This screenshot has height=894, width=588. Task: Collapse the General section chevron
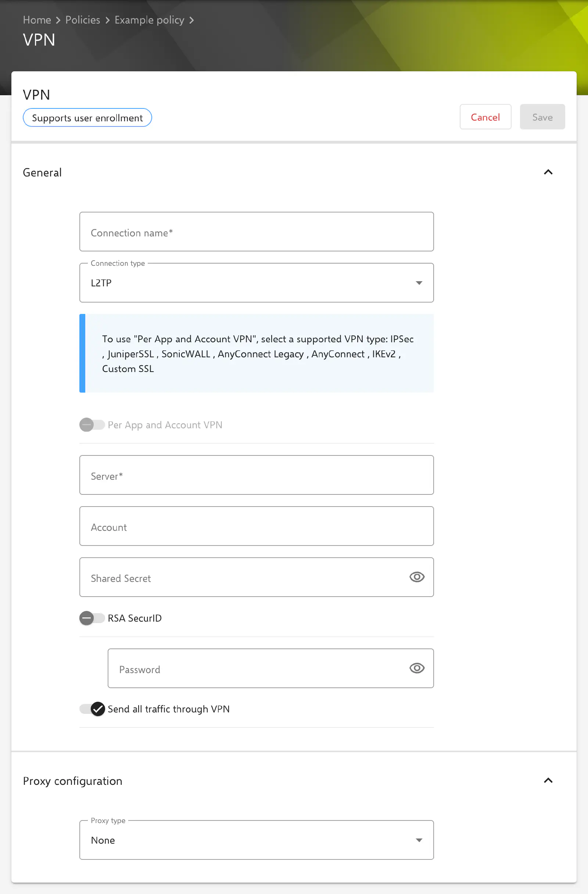pos(548,172)
